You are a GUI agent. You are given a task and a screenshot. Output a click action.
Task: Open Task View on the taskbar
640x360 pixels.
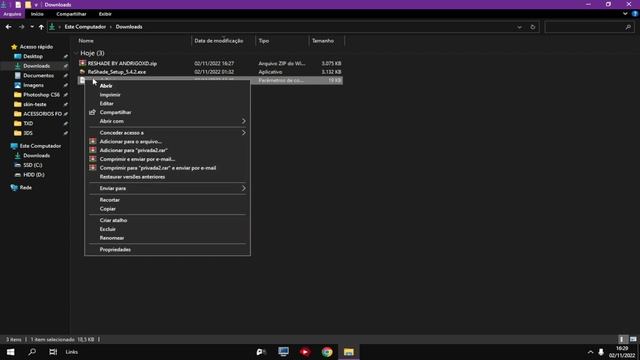coord(53,352)
